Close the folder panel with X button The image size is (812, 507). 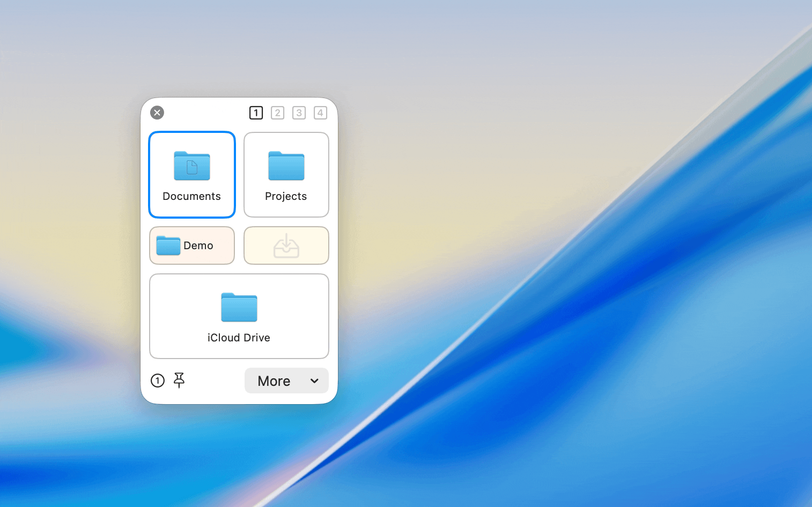point(157,113)
